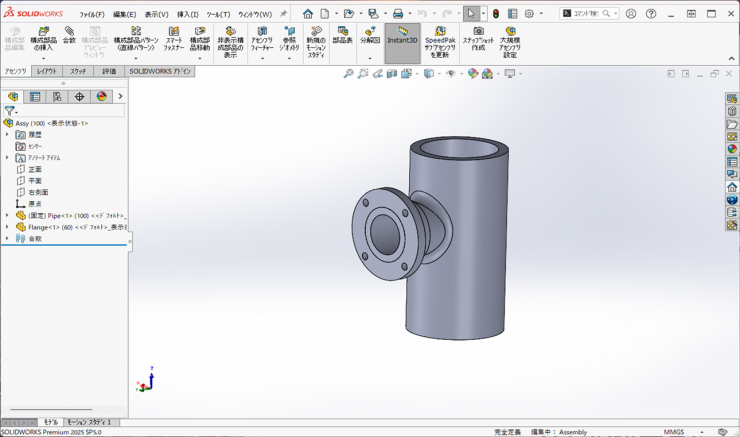Open the DisplayManager color sphere tab

pyautogui.click(x=101, y=97)
